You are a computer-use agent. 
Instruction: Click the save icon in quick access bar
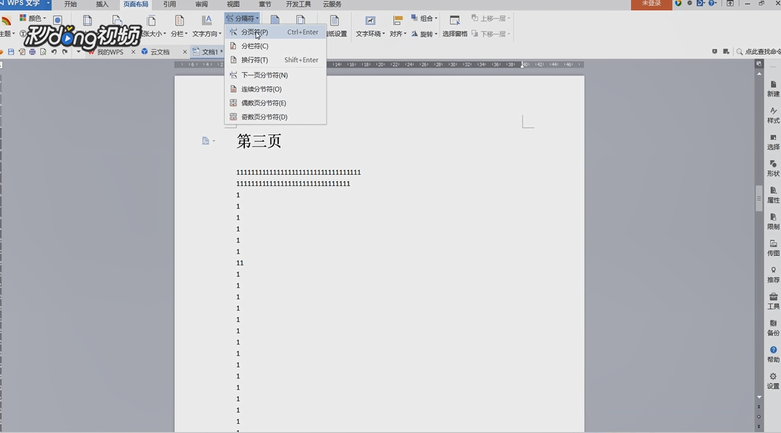click(x=11, y=52)
